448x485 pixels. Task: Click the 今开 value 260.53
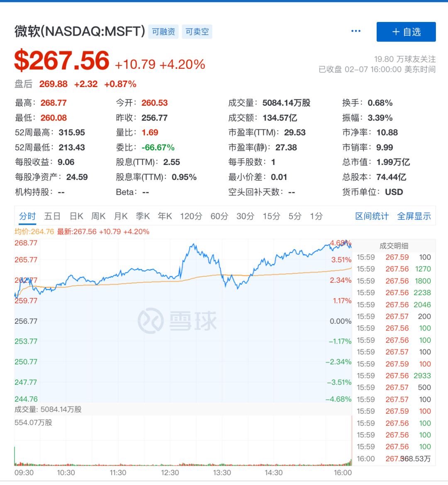coord(154,103)
